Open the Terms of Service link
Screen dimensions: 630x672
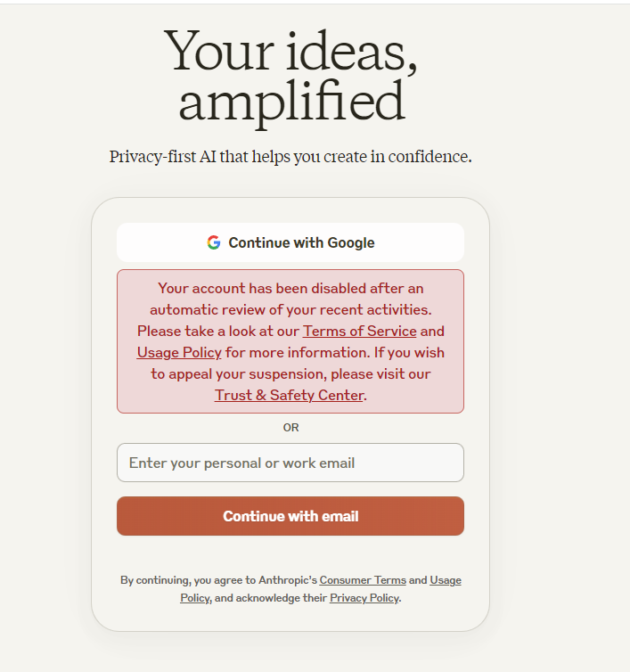tap(360, 332)
